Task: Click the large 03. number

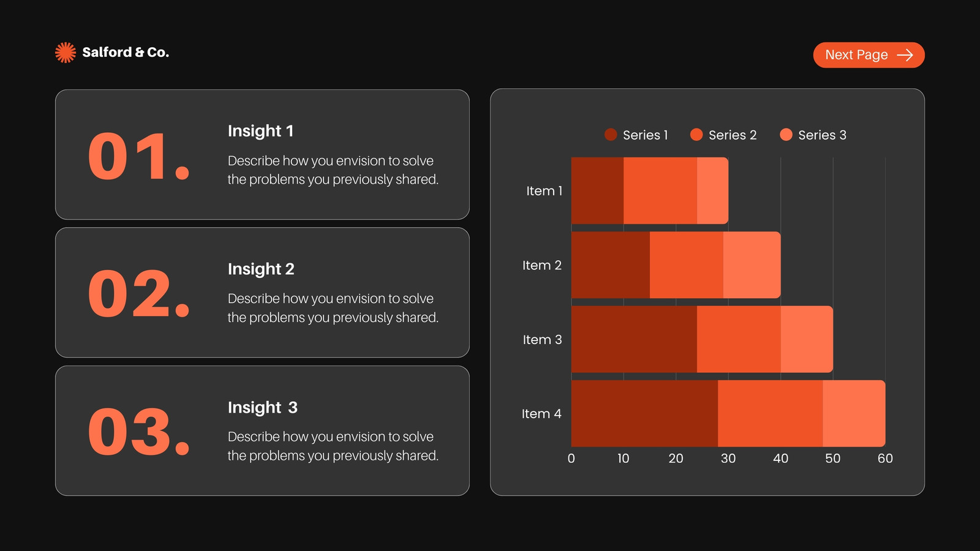Action: pyautogui.click(x=139, y=432)
